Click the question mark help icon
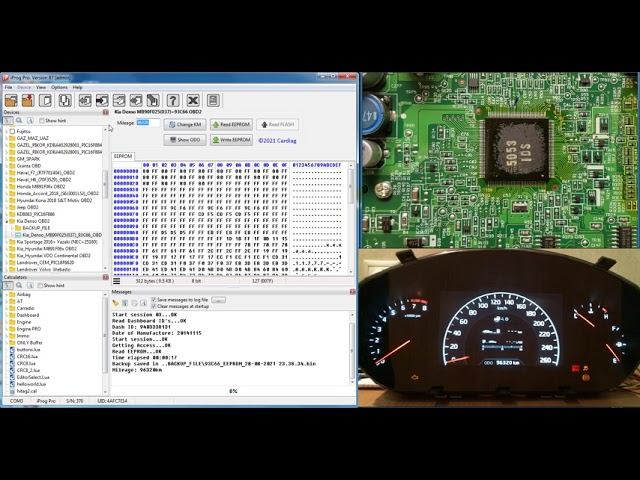 point(173,100)
